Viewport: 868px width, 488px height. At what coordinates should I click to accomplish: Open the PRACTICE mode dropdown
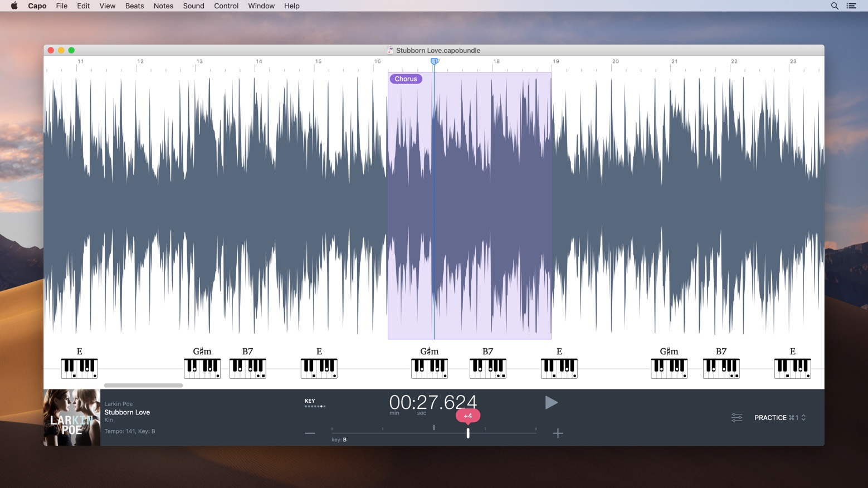pos(780,417)
